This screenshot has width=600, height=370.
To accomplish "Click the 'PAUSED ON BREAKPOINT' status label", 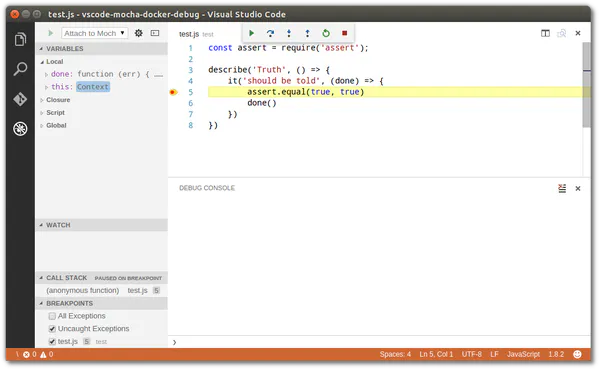I will pyautogui.click(x=128, y=278).
